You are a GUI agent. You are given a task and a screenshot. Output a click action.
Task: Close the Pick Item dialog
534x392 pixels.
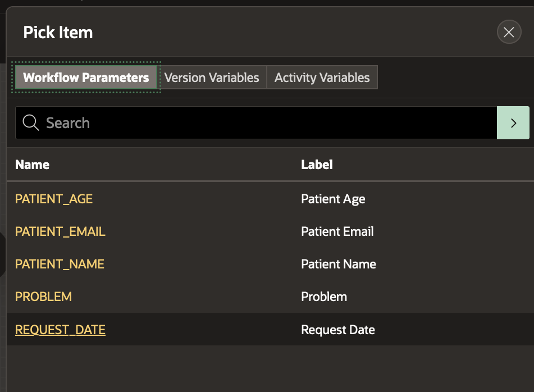tap(509, 33)
